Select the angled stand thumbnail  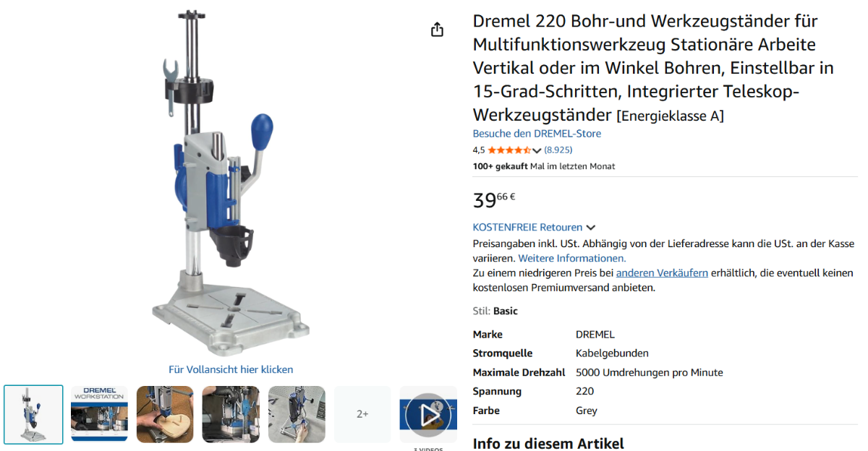[x=297, y=414]
